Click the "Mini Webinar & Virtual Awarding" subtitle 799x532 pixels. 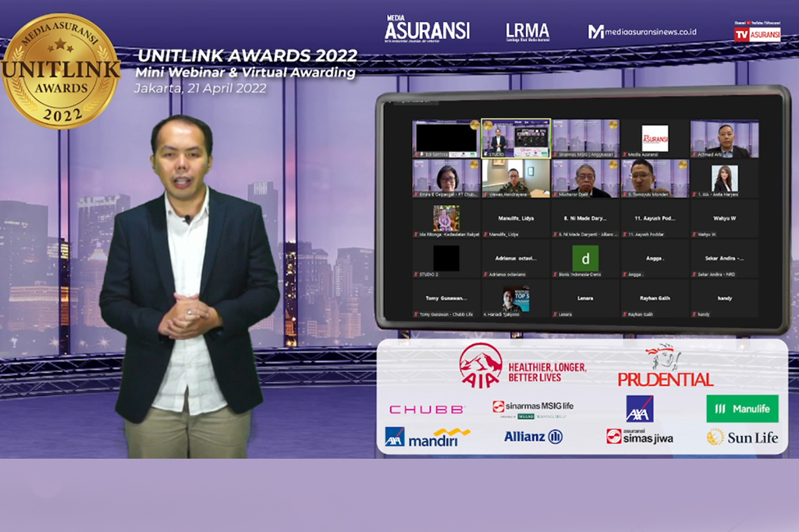[246, 73]
